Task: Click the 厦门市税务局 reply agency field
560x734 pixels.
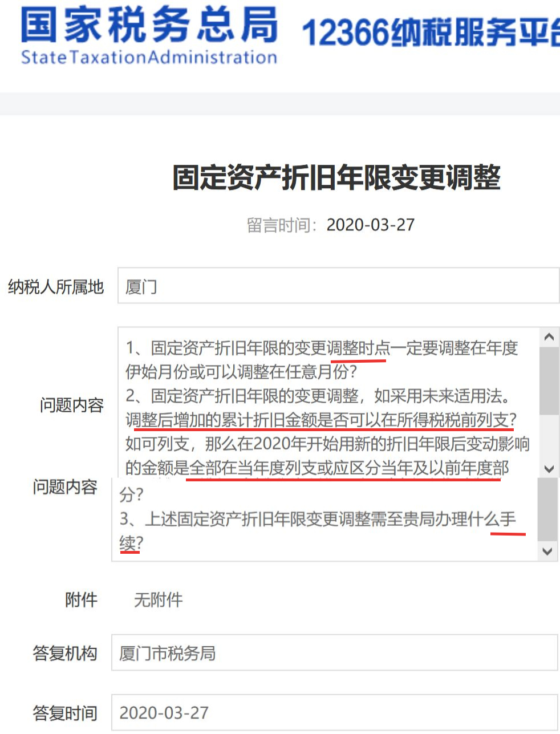Action: [x=336, y=654]
